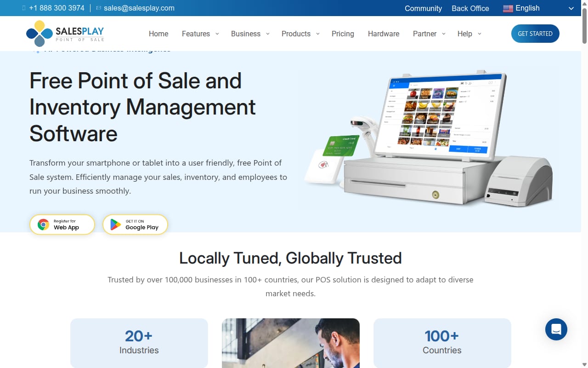The image size is (588, 368).
Task: Click Register for Web App button
Action: pyautogui.click(x=62, y=224)
